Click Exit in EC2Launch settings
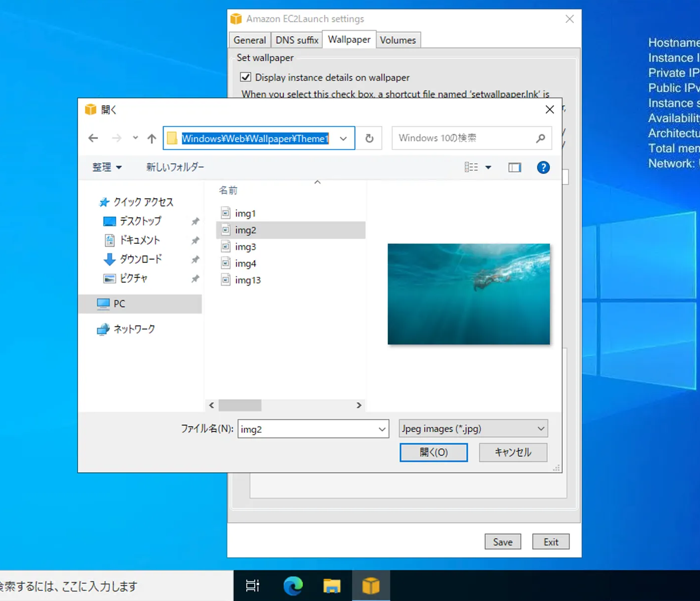Viewport: 700px width, 601px height. click(x=551, y=542)
